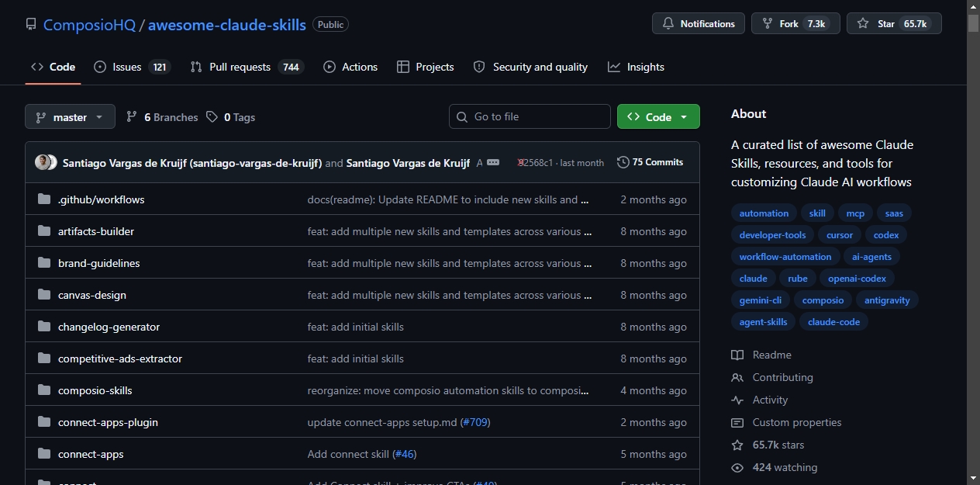Select the antigravity topic tag
980x485 pixels.
[x=887, y=300]
